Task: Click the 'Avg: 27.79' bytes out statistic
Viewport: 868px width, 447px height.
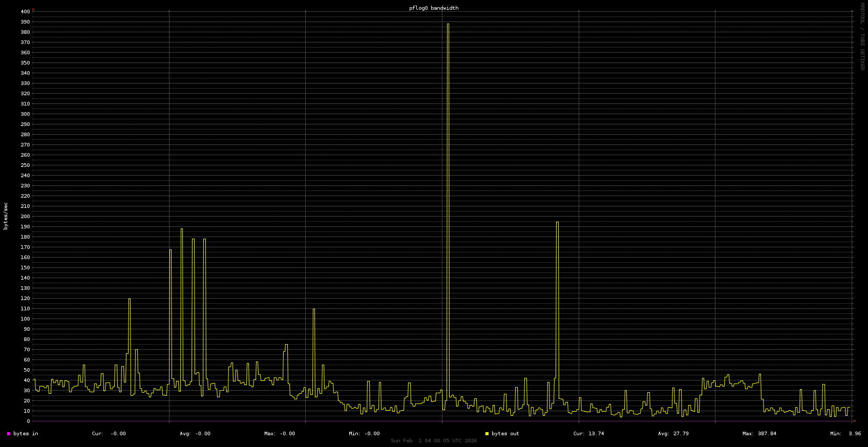Action: click(673, 434)
